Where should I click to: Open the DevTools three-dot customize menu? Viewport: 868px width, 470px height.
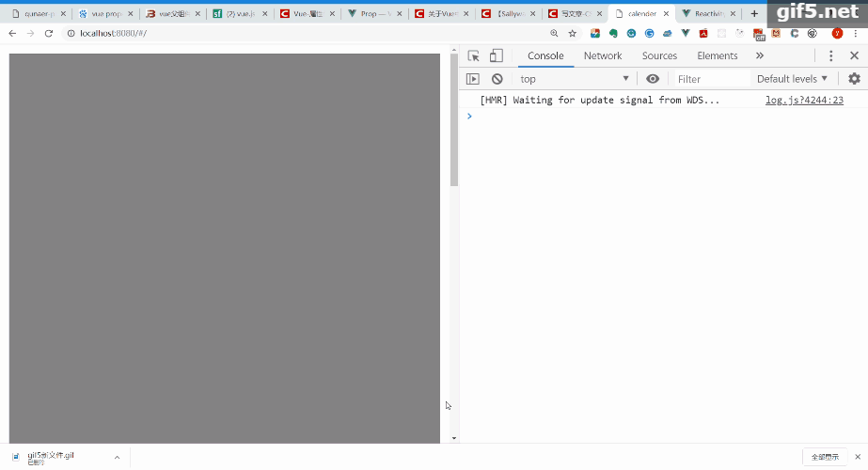[x=830, y=55]
